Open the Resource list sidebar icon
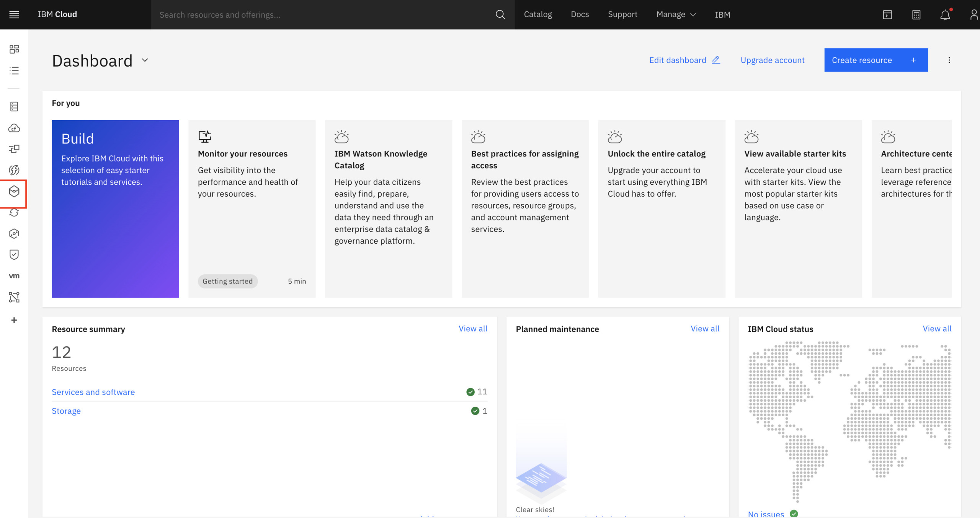The height and width of the screenshot is (518, 980). point(14,70)
